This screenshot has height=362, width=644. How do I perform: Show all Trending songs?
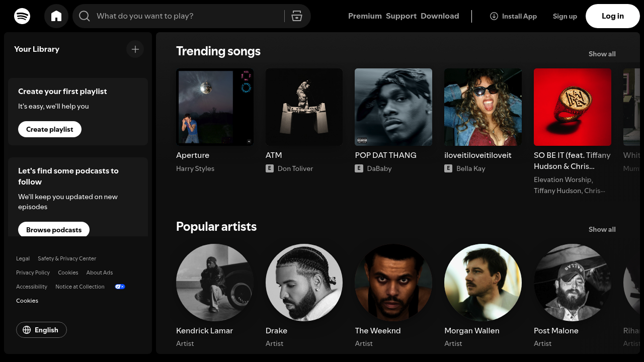tap(602, 54)
